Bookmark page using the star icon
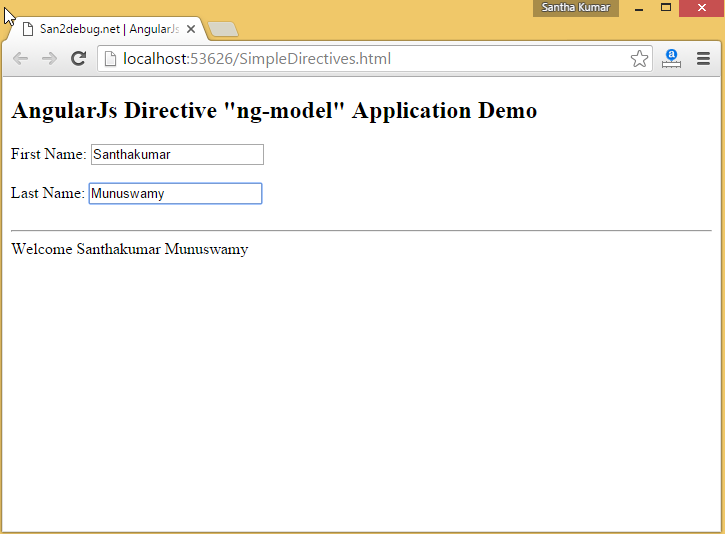Screen dimensions: 725x534 [639, 59]
